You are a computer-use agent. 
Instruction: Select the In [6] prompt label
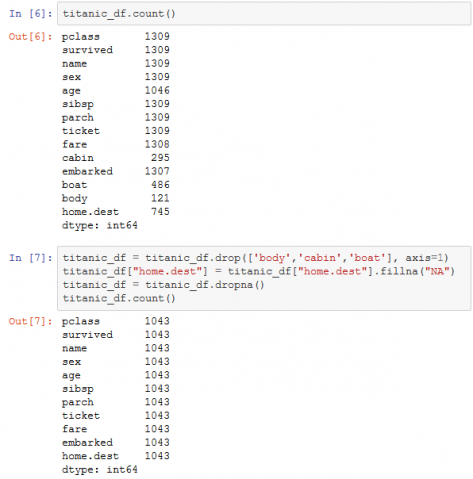point(31,14)
